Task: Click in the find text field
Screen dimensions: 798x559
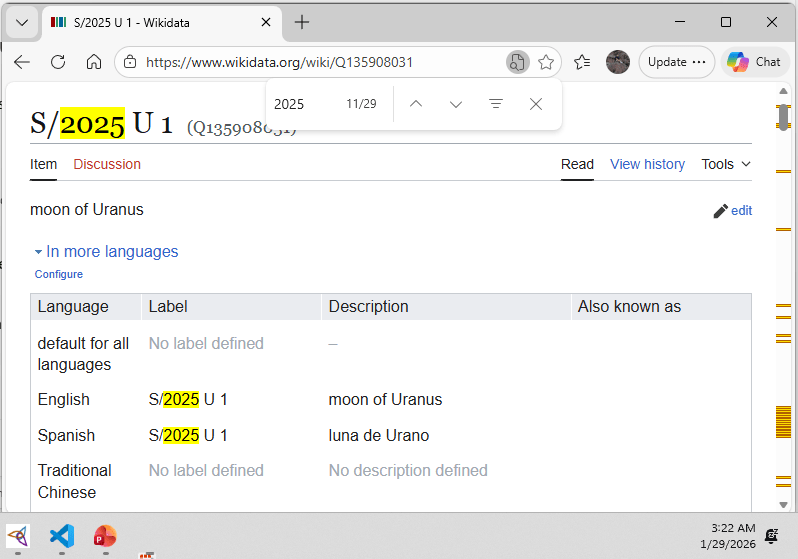Action: [x=305, y=104]
